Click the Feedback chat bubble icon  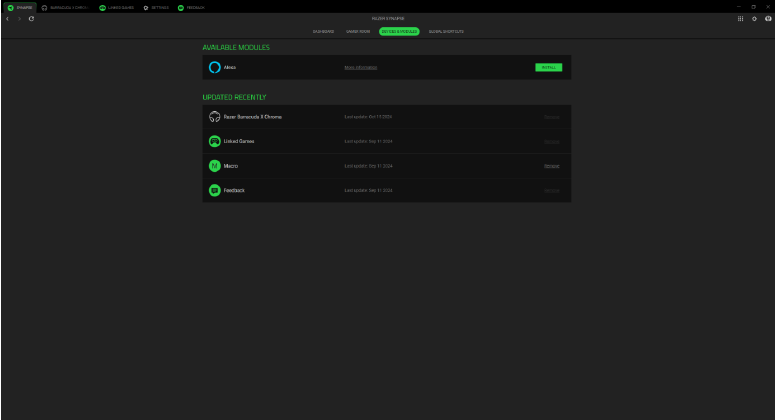coord(215,190)
